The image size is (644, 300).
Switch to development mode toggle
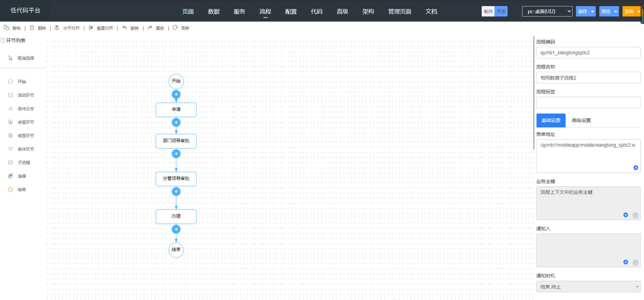(x=501, y=11)
